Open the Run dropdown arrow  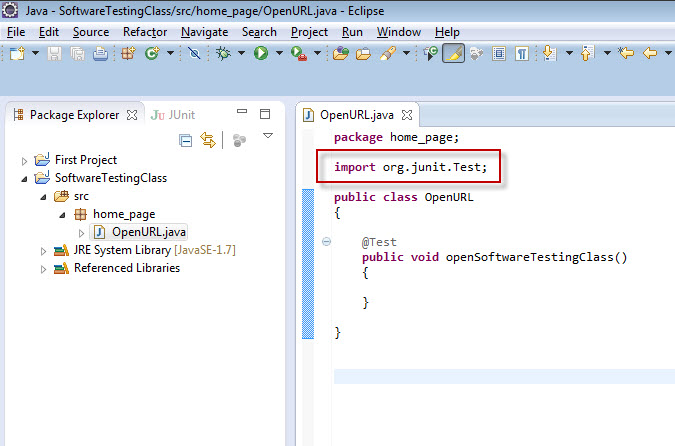coord(279,53)
